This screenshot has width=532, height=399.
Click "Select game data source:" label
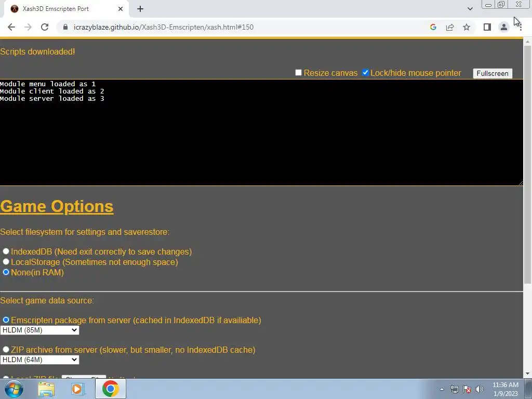pos(47,300)
